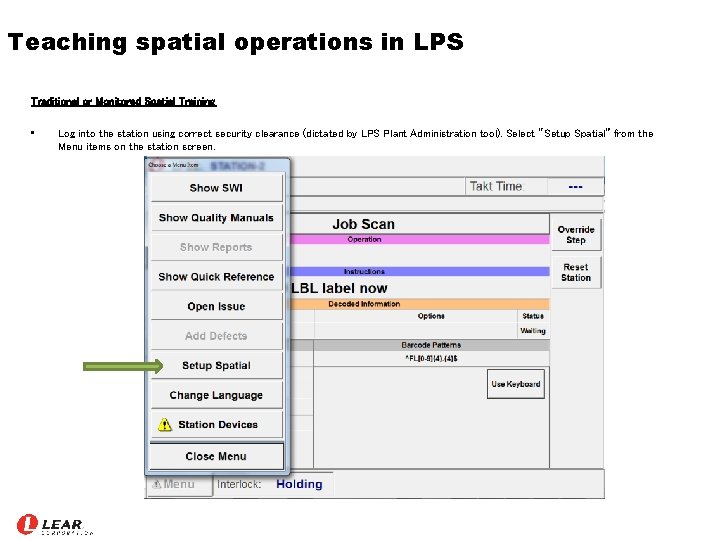
Task: Click the orange Decoded Information bar
Action: pyautogui.click(x=420, y=304)
